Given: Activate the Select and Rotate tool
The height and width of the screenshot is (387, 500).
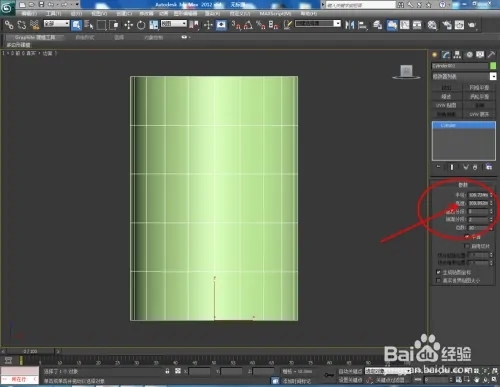Looking at the screenshot, I should tap(141, 25).
